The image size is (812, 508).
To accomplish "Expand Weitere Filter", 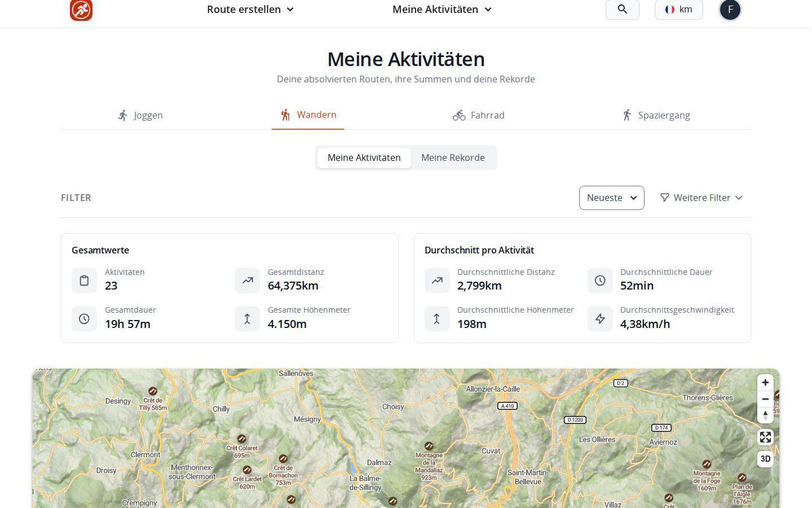I will point(701,198).
